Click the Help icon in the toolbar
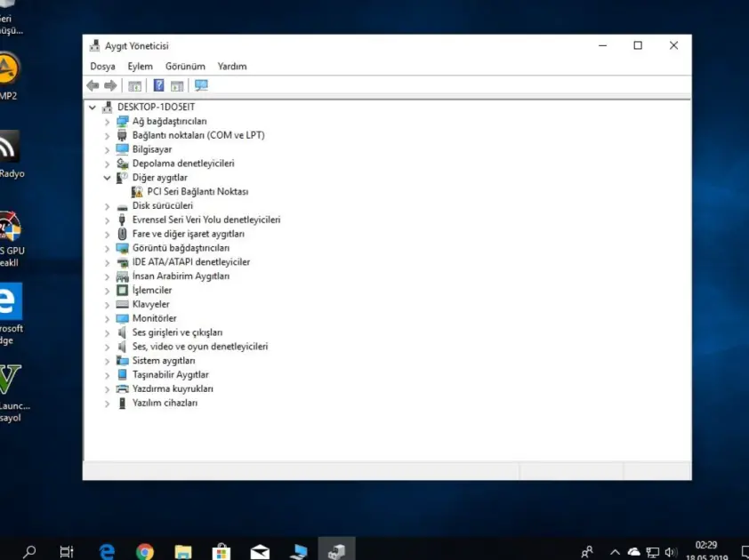 pyautogui.click(x=158, y=85)
